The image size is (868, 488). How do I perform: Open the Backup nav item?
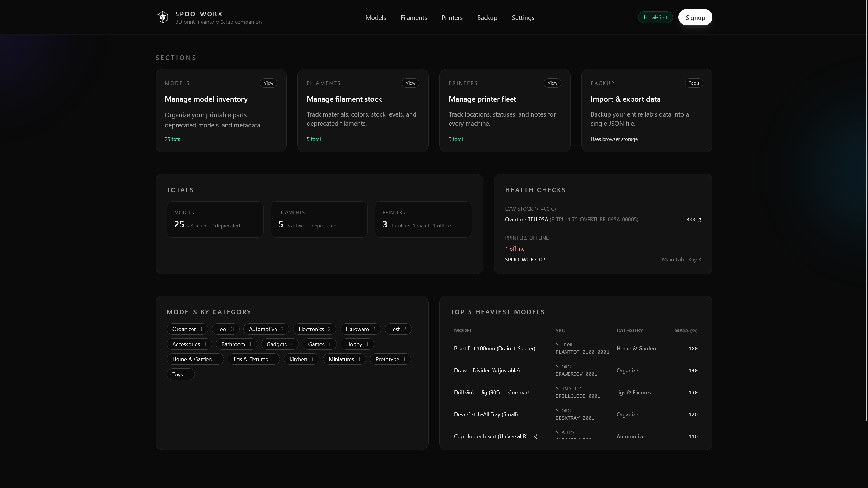(487, 17)
